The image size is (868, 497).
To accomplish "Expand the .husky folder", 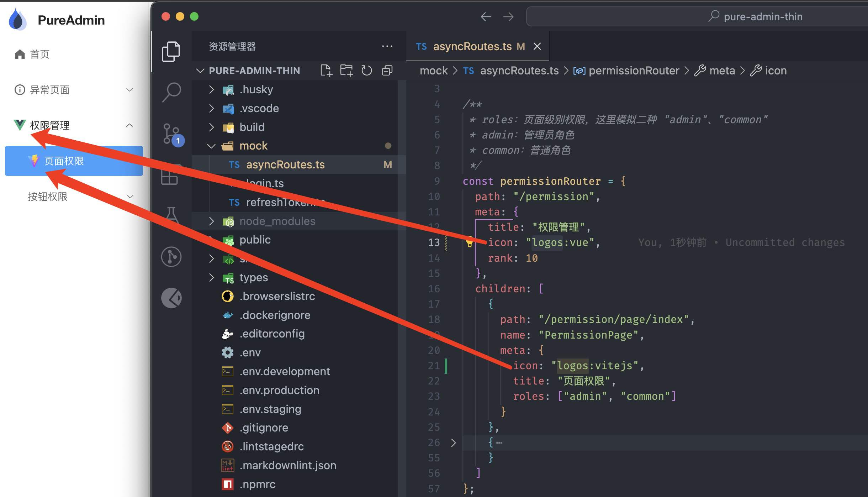I will pyautogui.click(x=211, y=89).
